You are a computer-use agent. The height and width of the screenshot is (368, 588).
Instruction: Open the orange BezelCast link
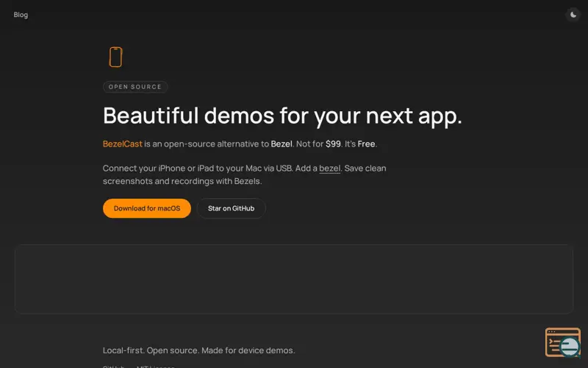123,144
